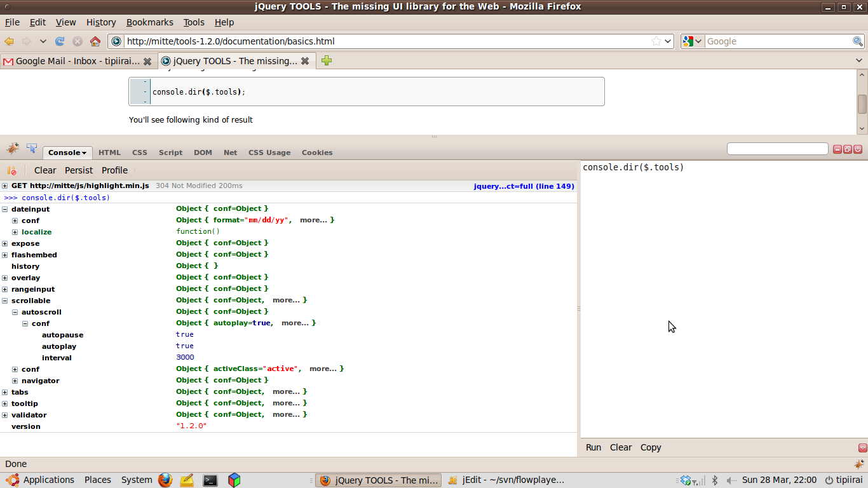
Task: Click the Firebug icon in the status bar
Action: pyautogui.click(x=859, y=464)
